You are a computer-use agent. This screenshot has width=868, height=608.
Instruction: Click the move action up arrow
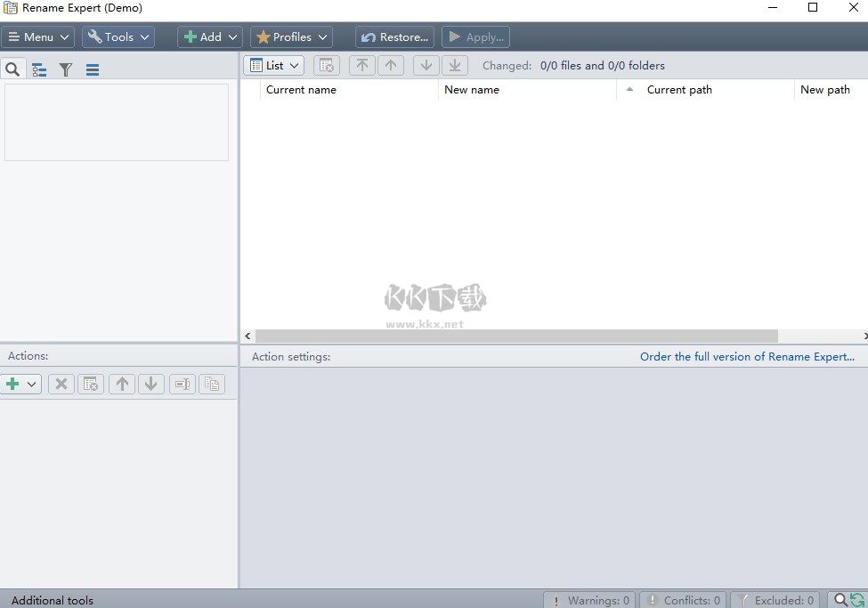point(122,384)
